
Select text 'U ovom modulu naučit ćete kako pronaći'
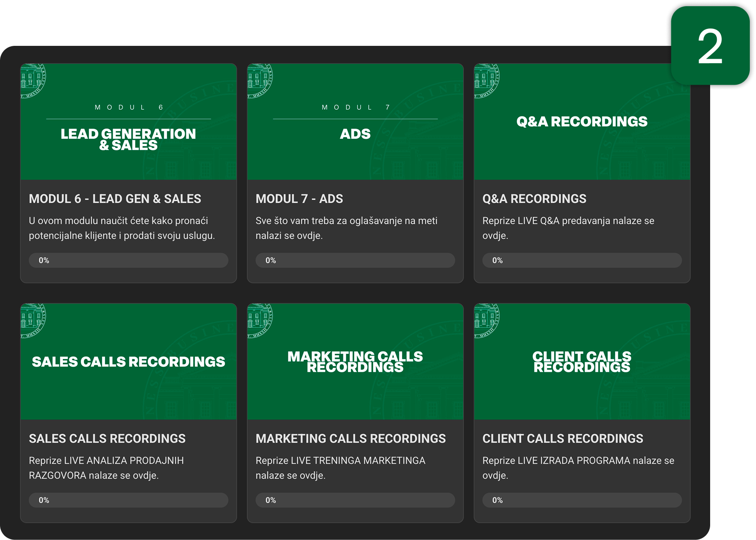[x=119, y=221]
